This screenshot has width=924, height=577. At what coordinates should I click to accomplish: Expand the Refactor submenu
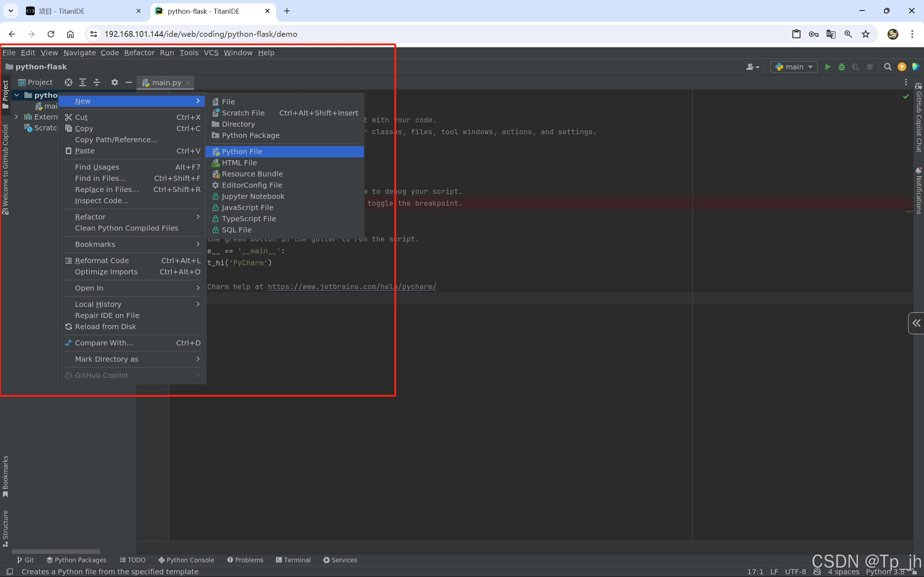tap(132, 217)
